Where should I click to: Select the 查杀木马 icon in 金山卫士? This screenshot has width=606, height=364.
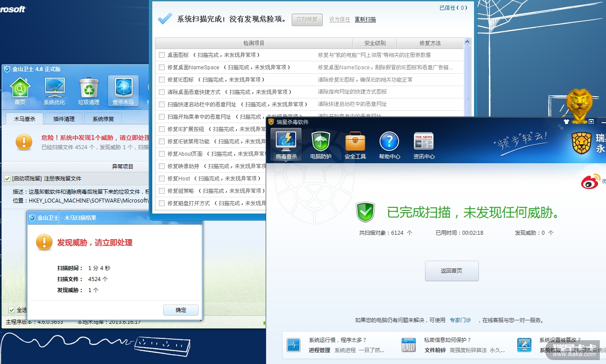coord(123,91)
